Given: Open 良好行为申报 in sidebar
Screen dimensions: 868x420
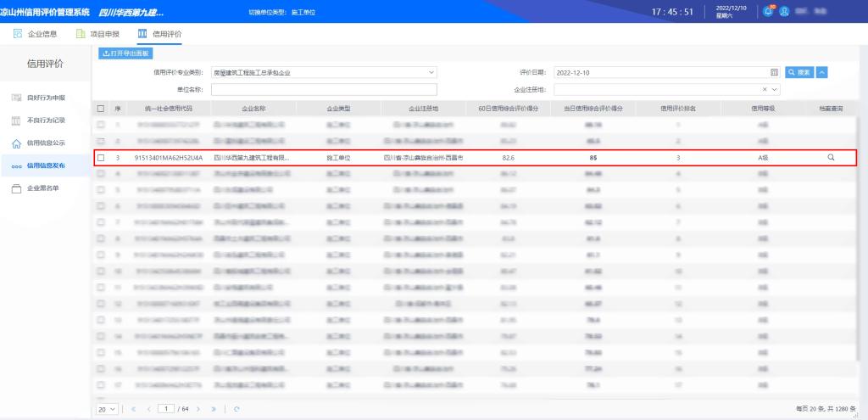Looking at the screenshot, I should (x=47, y=98).
